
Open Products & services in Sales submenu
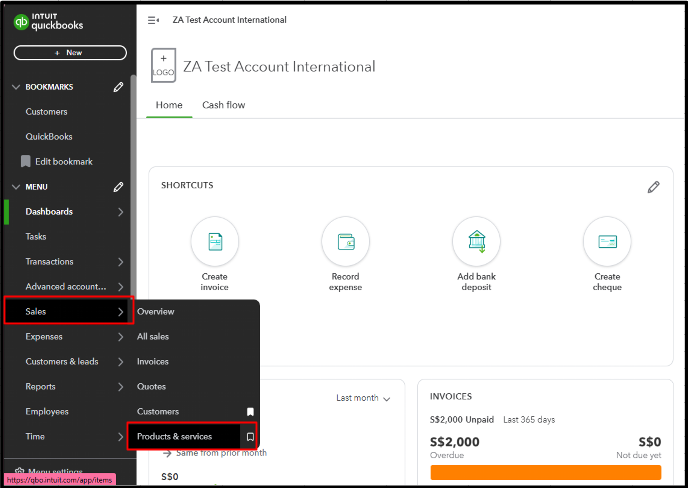(174, 437)
